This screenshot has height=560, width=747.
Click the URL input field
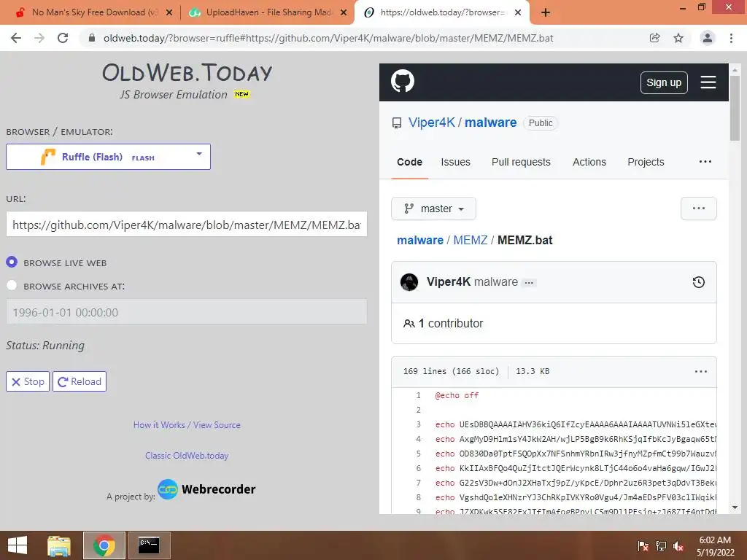[187, 225]
